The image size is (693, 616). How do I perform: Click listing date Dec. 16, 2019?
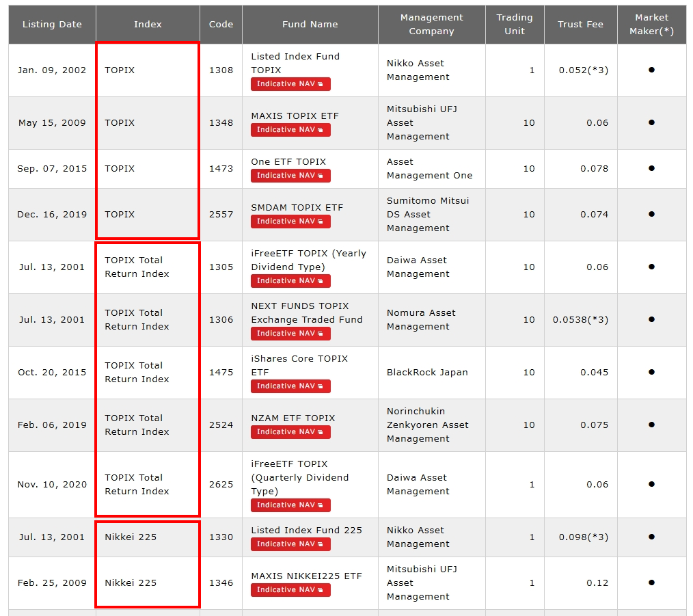[x=52, y=215]
